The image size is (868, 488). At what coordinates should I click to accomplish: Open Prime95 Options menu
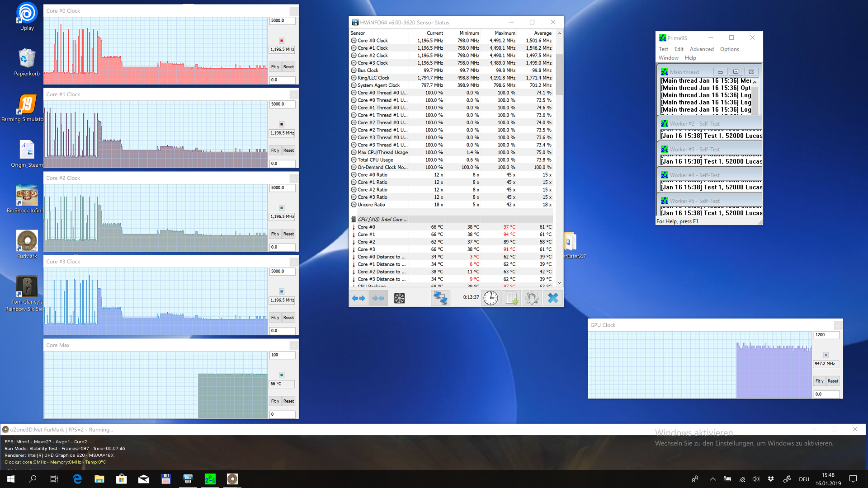click(729, 49)
